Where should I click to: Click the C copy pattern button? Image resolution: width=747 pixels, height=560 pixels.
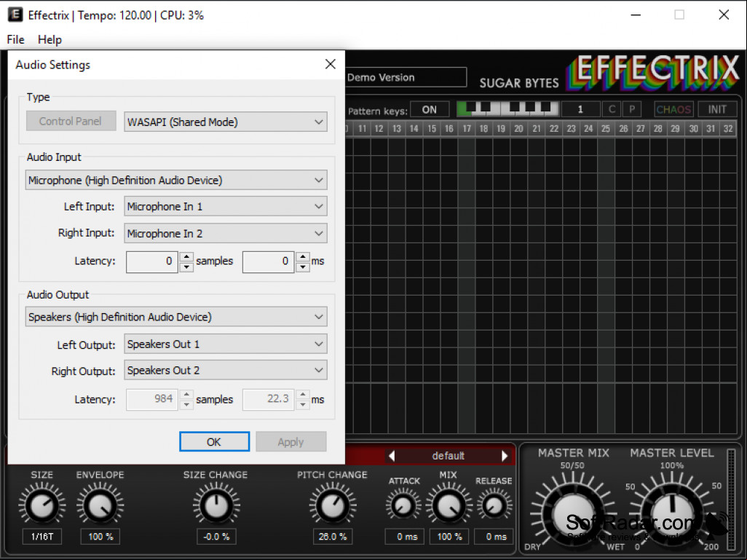(x=612, y=110)
